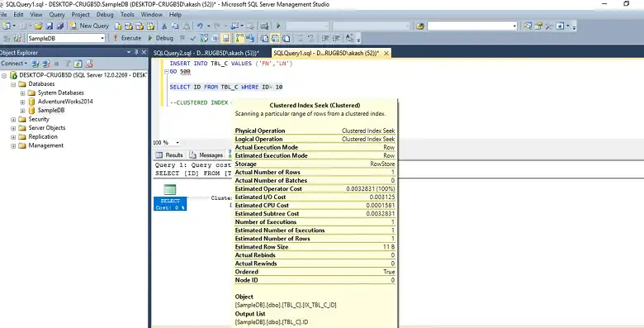Click the Open File folder icon in toolbar
Screen dimensions: 644x328
[x=38, y=26]
